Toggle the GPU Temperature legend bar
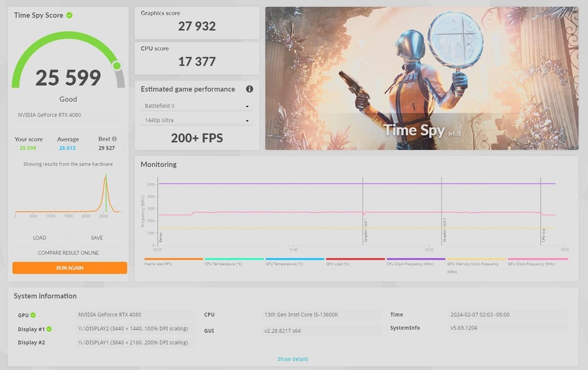Image resolution: width=588 pixels, height=370 pixels. [295, 258]
